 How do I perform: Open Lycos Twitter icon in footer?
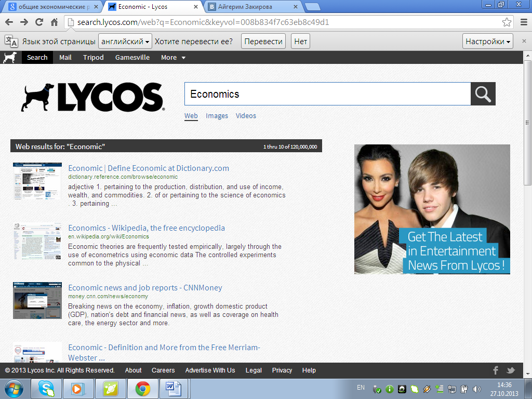[x=511, y=370]
